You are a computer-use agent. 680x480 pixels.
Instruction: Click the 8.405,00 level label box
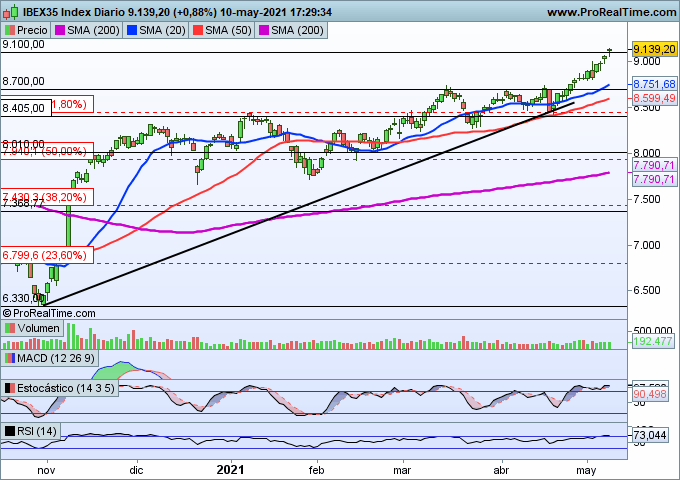(x=26, y=108)
